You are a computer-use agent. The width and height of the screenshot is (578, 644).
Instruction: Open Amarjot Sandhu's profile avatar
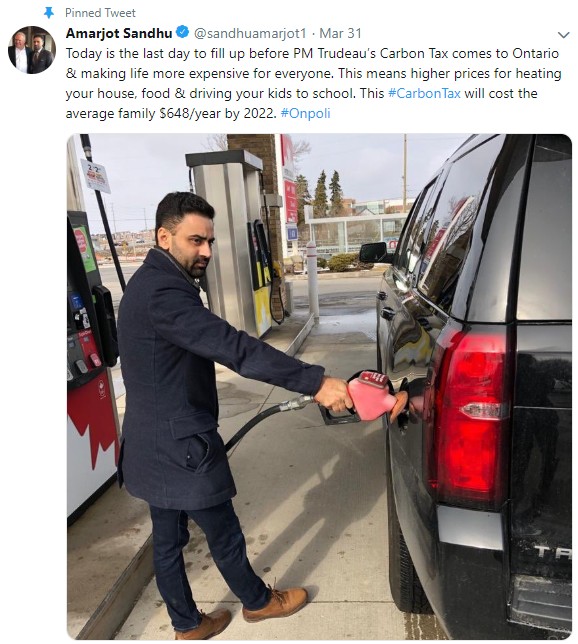coord(32,50)
